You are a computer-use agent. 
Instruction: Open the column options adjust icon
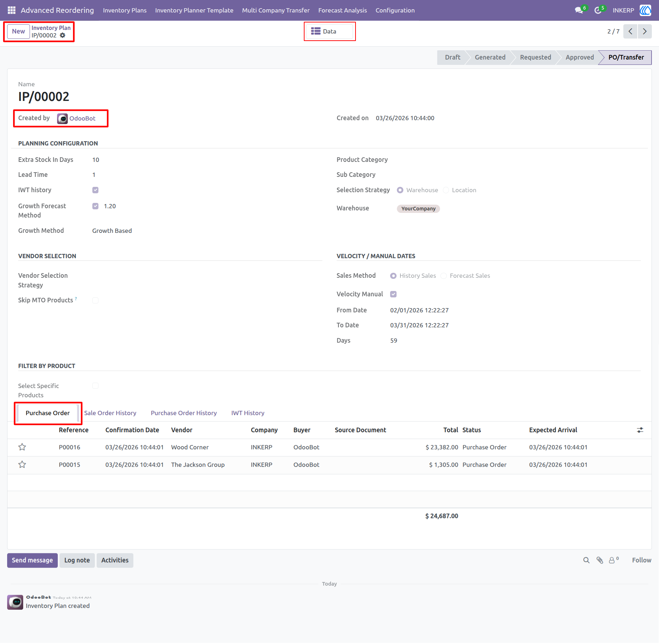click(x=640, y=430)
